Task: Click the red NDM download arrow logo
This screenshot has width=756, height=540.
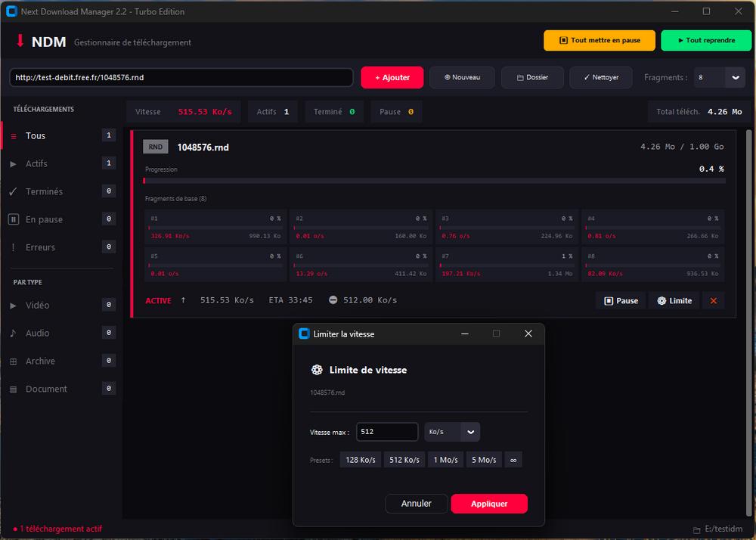Action: point(20,41)
